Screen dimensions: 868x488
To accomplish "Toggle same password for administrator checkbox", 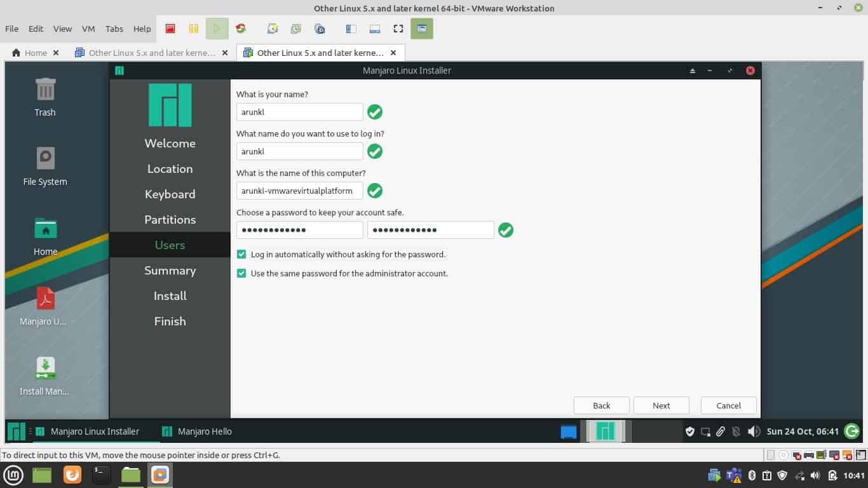I will click(241, 273).
